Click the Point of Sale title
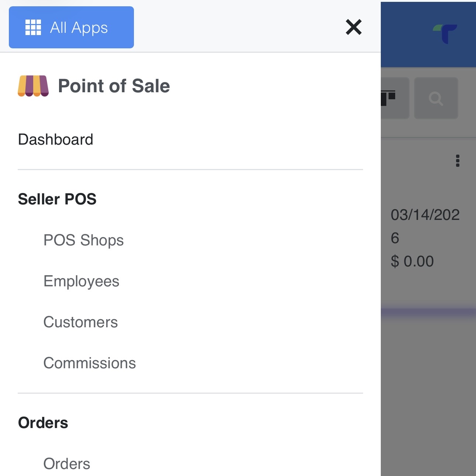 pyautogui.click(x=114, y=86)
